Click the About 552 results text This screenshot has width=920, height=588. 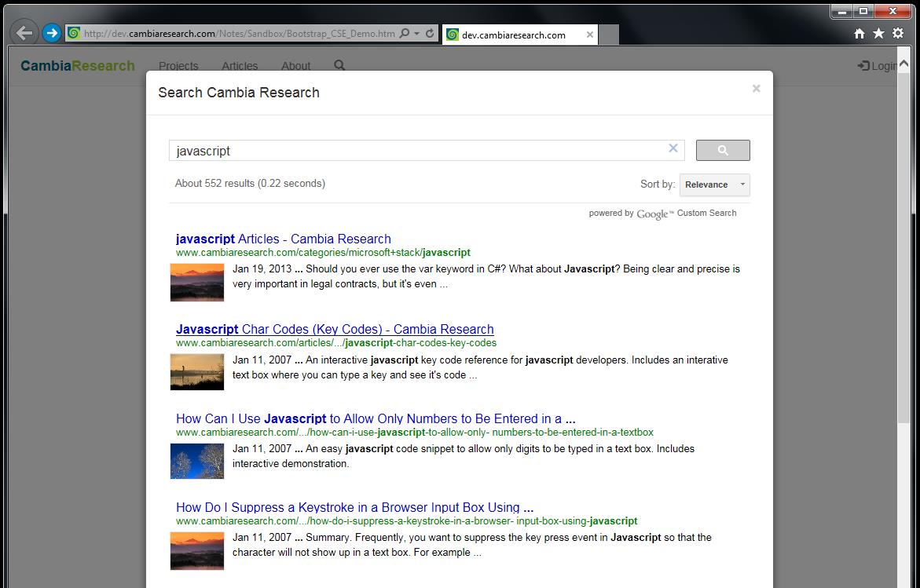(x=250, y=184)
